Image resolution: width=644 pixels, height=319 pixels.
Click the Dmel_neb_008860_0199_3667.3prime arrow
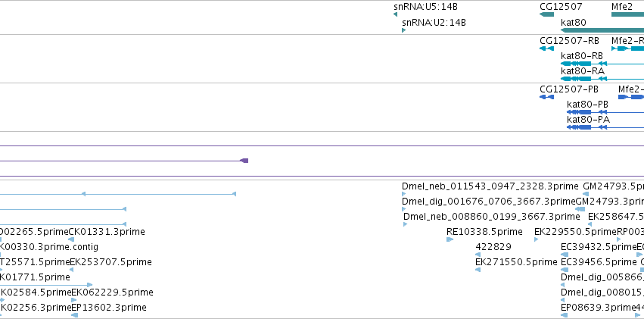(405, 224)
